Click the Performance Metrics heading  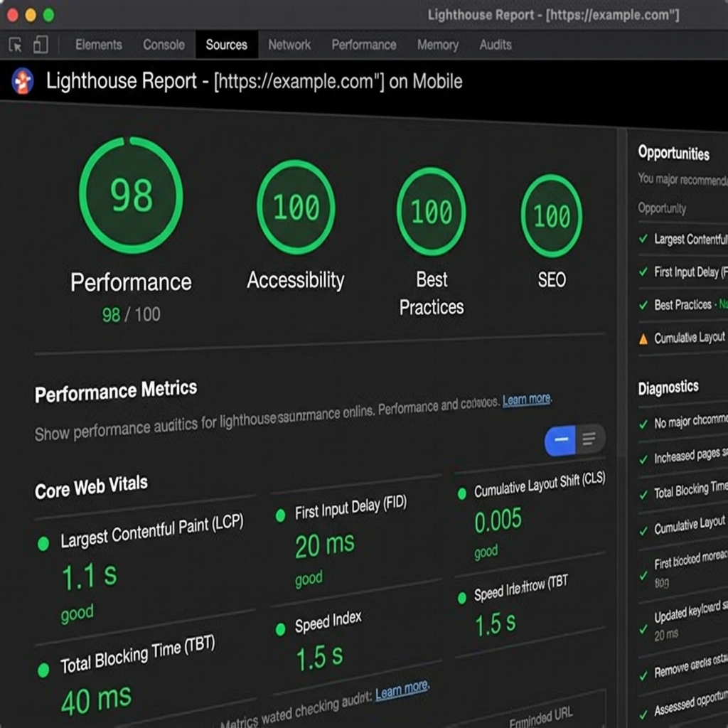pyautogui.click(x=116, y=392)
